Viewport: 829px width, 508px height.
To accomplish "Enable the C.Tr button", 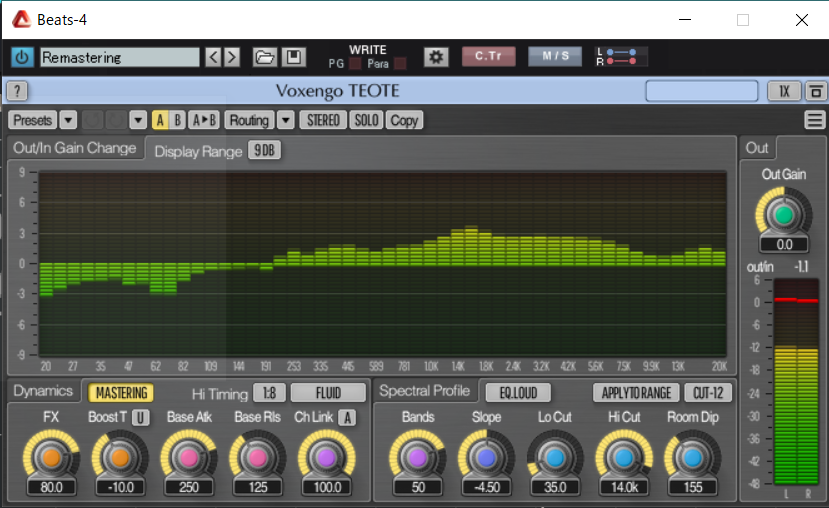I will [489, 57].
